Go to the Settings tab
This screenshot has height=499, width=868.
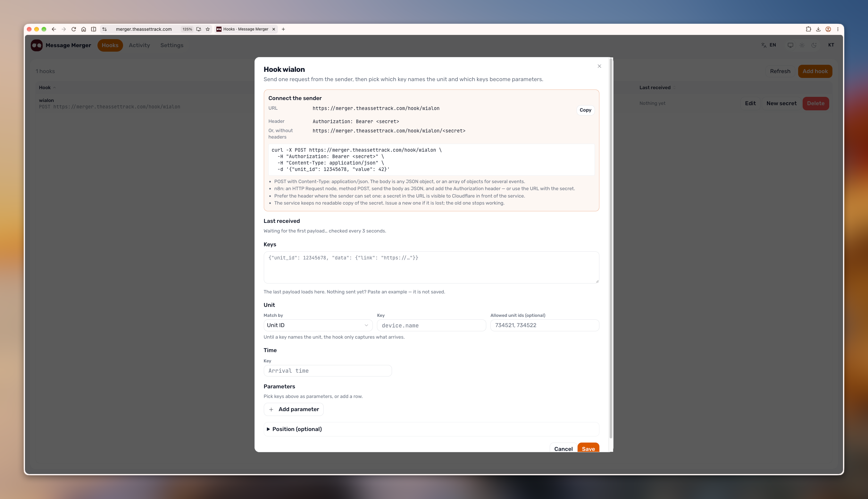coord(171,45)
